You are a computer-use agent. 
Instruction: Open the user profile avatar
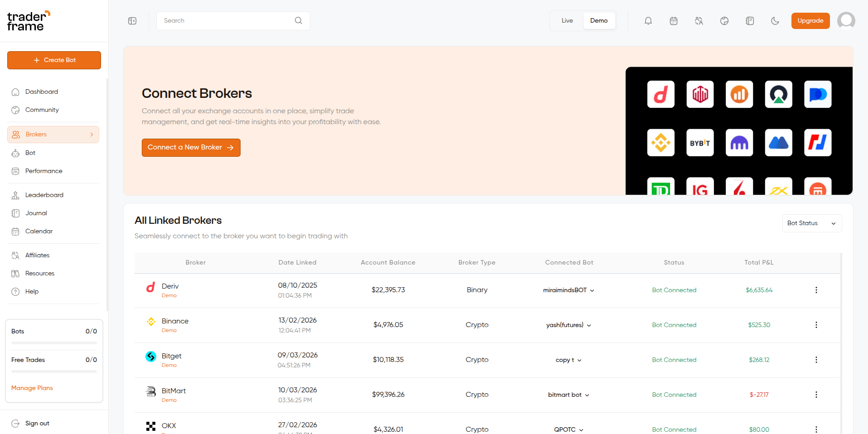[x=846, y=20]
